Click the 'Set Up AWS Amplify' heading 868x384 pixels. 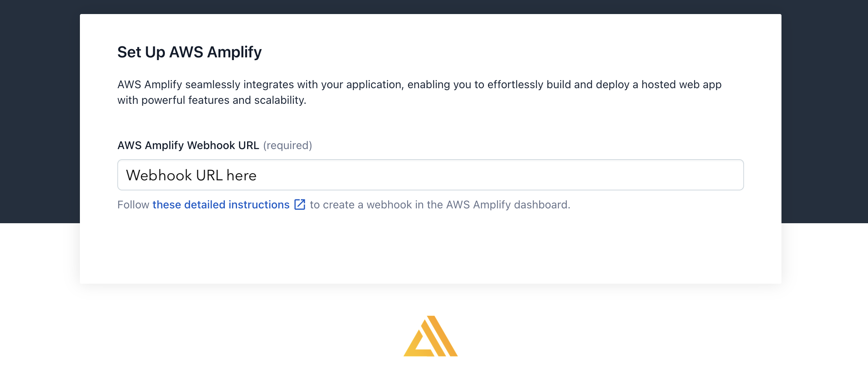[189, 52]
